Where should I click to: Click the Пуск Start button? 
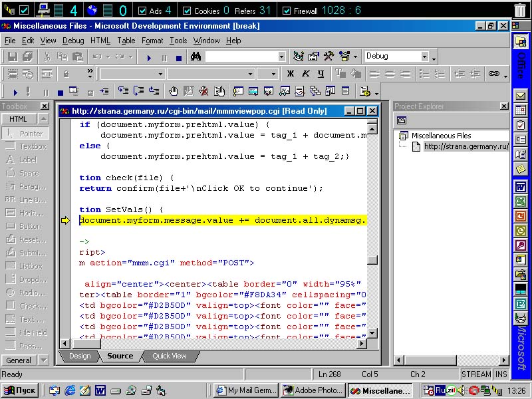tap(21, 390)
